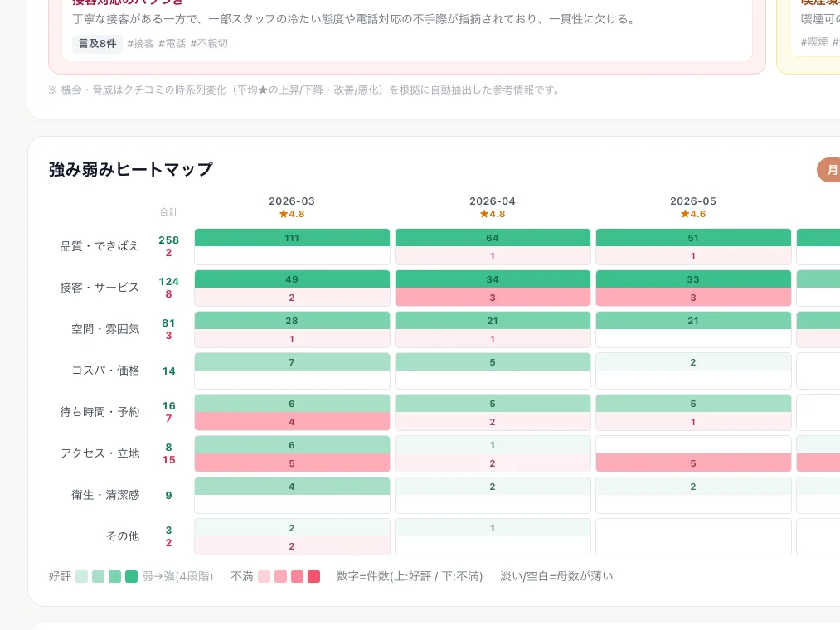Select the 接客・サービス row label
Image resolution: width=840 pixels, height=630 pixels.
(x=100, y=288)
